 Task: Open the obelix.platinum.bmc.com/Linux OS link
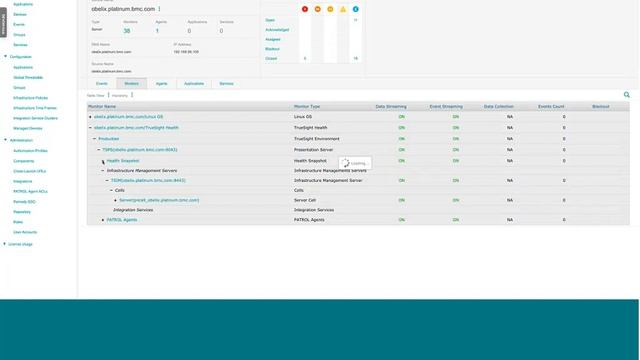click(x=129, y=117)
